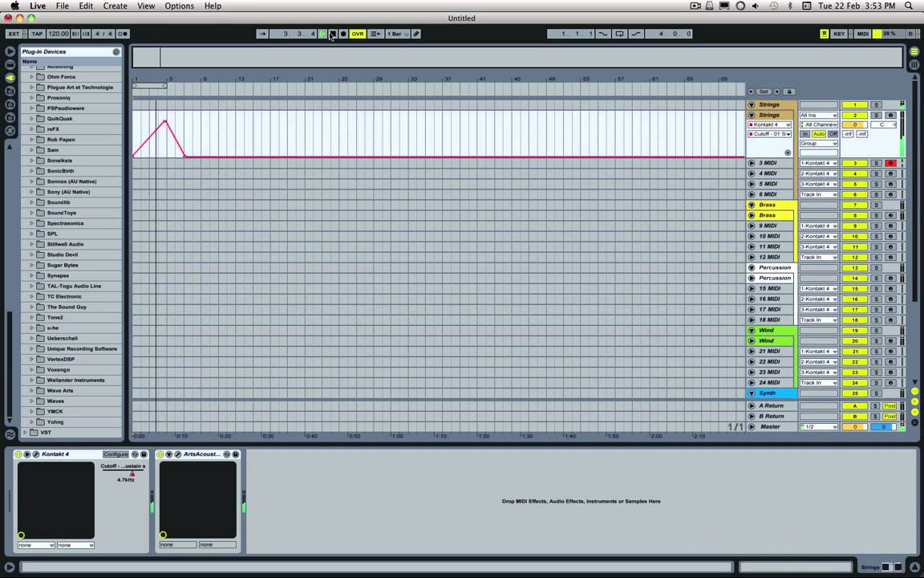Toggle the EXT sync switch
This screenshot has height=578, width=924.
(x=14, y=34)
